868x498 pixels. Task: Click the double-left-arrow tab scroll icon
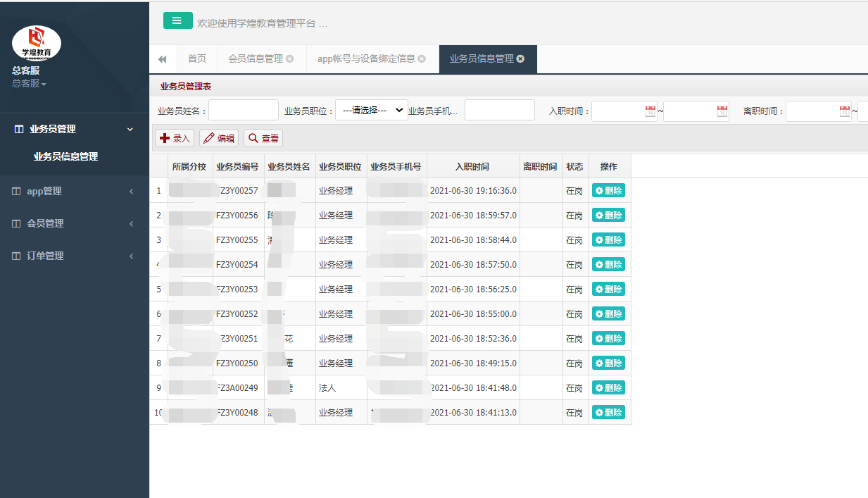(x=163, y=59)
